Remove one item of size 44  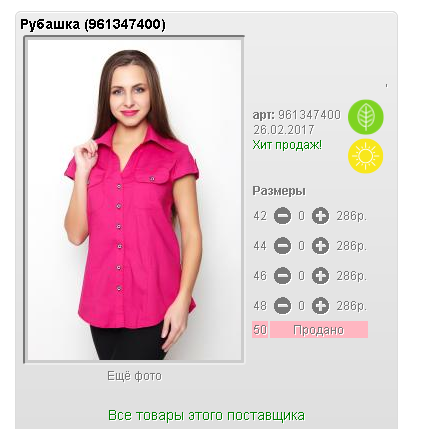282,246
